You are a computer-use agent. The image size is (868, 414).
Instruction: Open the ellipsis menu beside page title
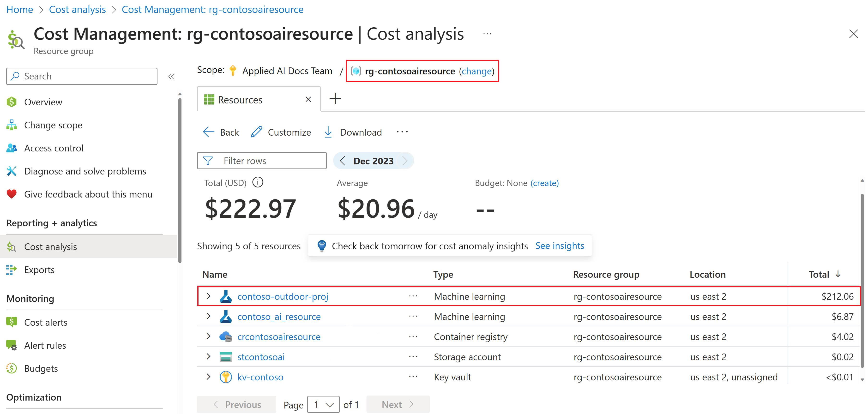(487, 34)
